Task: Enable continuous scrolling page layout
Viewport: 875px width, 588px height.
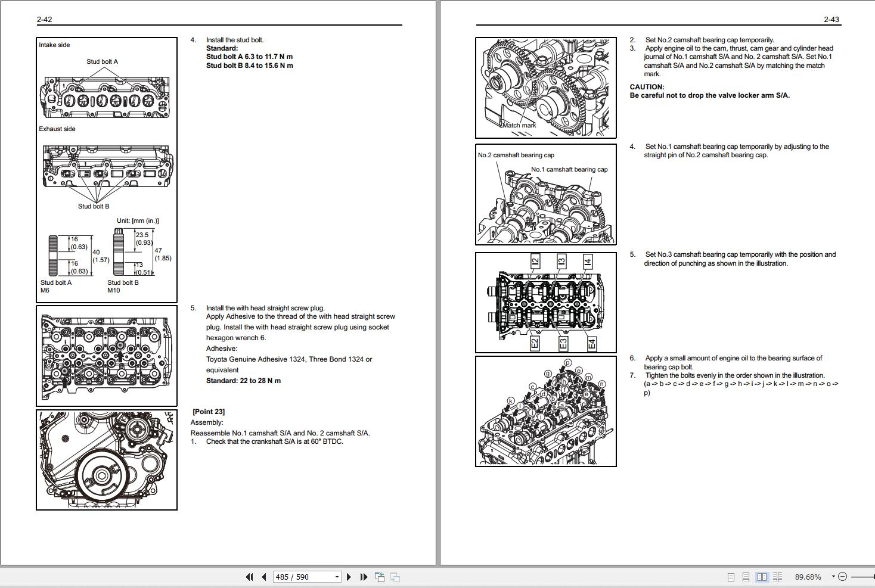Action: click(x=746, y=577)
